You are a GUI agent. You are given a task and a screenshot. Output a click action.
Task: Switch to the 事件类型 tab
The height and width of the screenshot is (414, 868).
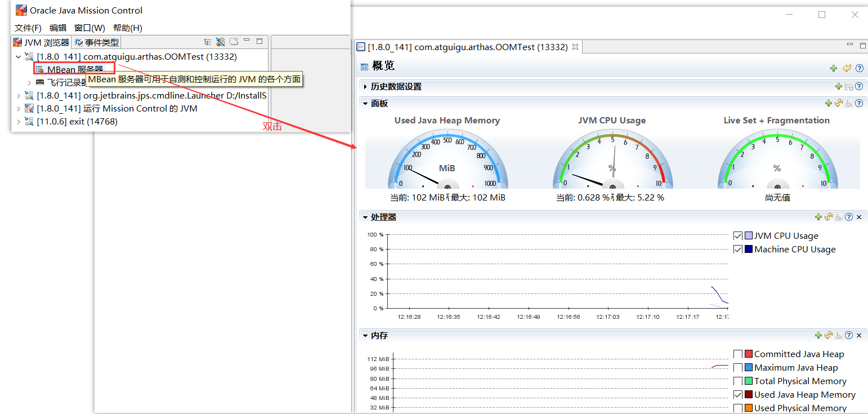click(96, 42)
